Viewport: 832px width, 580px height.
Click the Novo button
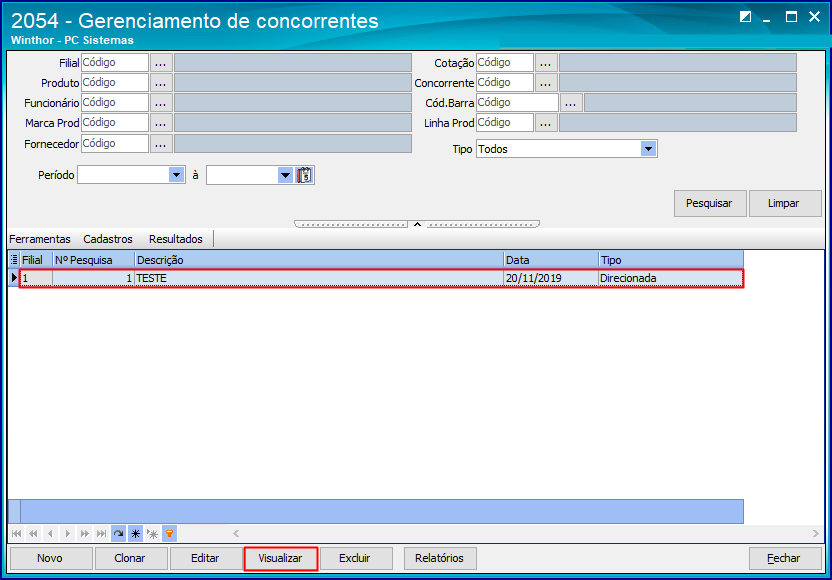[x=50, y=558]
